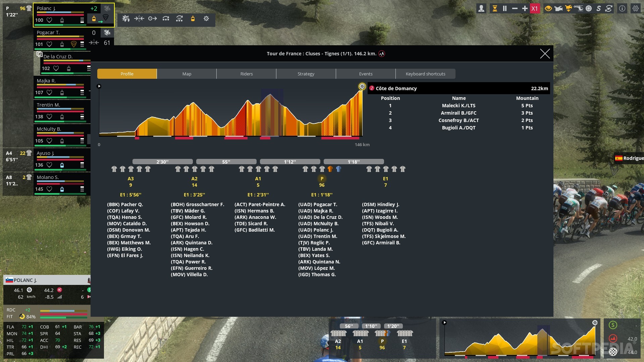Click Malecki K./LTS in mountain results
644x362 pixels.
point(459,106)
